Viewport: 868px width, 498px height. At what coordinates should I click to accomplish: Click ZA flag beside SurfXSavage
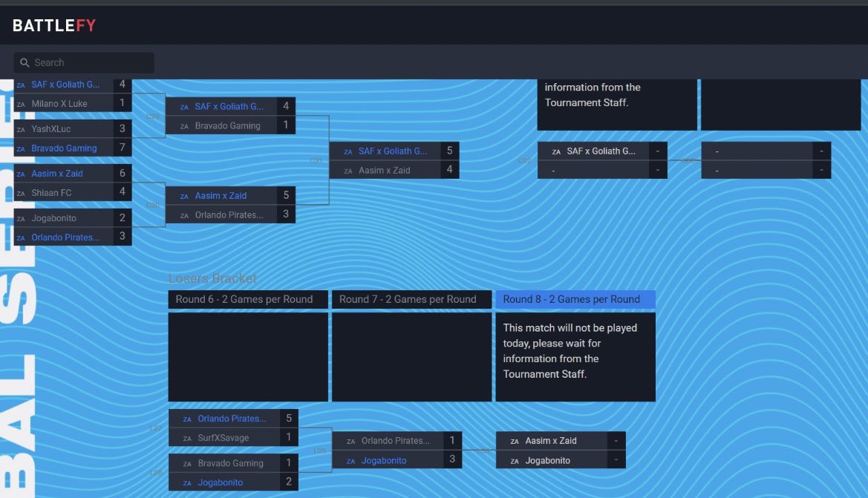(x=187, y=438)
